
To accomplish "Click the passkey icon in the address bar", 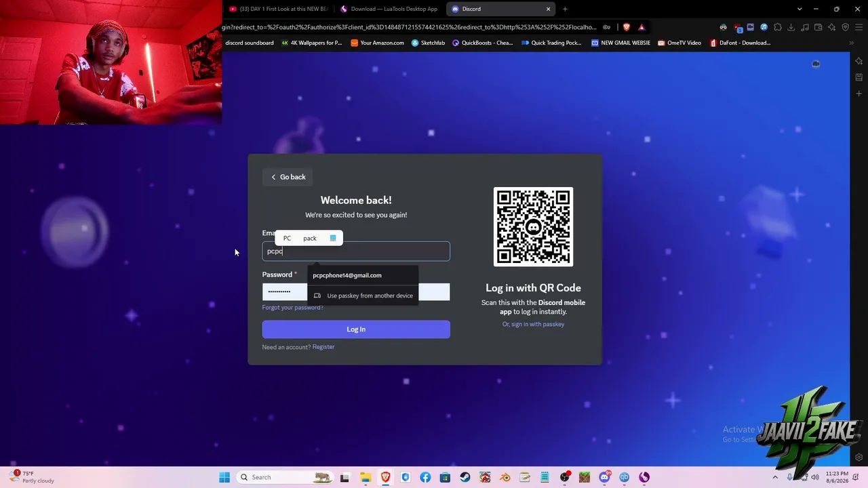I will pos(607,27).
